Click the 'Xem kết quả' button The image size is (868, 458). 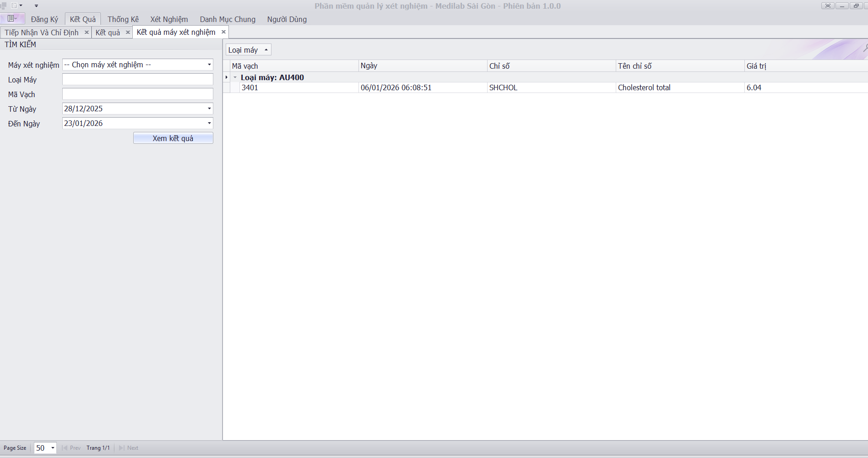(173, 138)
